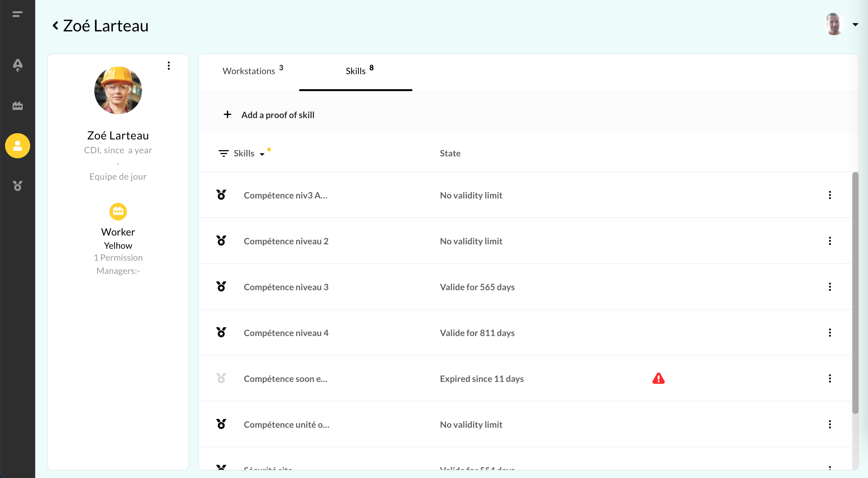Screen dimensions: 868x478
Task: Select the medal skills icon in the sidebar
Action: click(18, 186)
